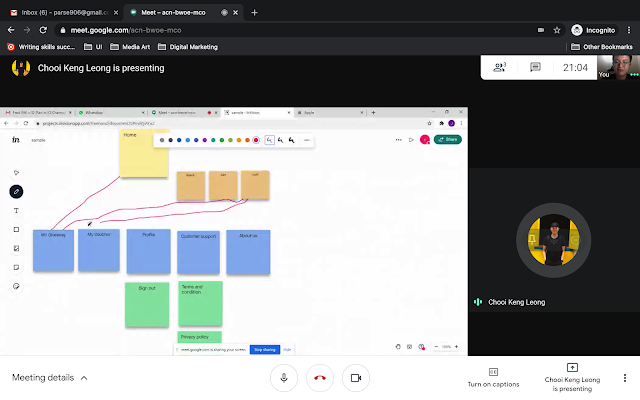640x400 pixels.
Task: Switch to Apple tab in shared browser
Action: click(330, 112)
